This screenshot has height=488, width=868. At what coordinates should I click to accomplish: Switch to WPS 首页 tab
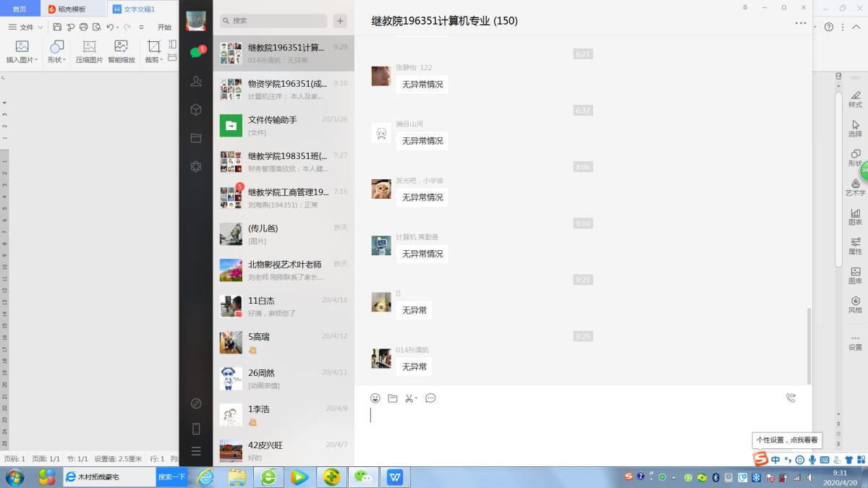(x=20, y=9)
